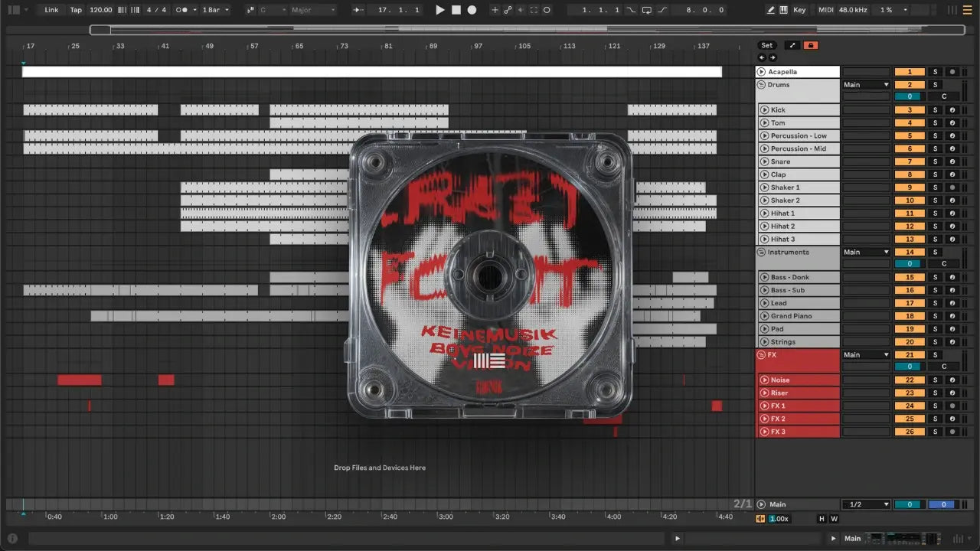980x551 pixels.
Task: Click the Stop transport button
Action: coord(456,10)
